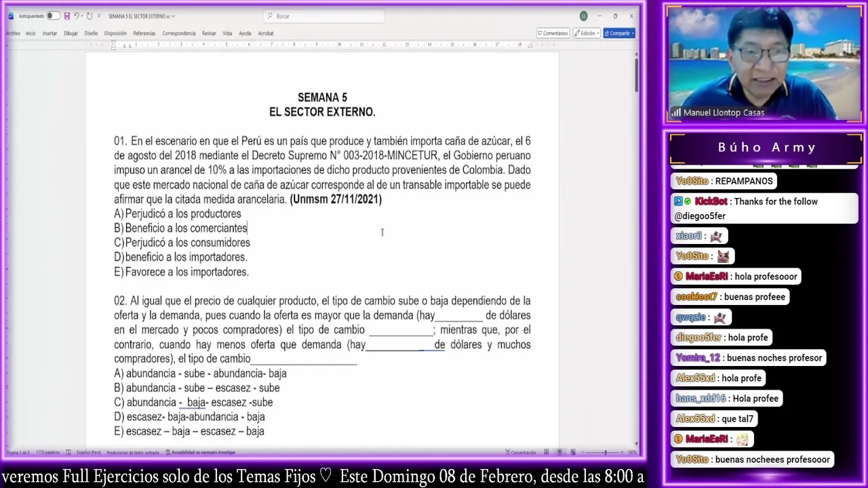868x488 pixels.
Task: Click option D) beneficio a los importadores.
Action: pos(180,258)
